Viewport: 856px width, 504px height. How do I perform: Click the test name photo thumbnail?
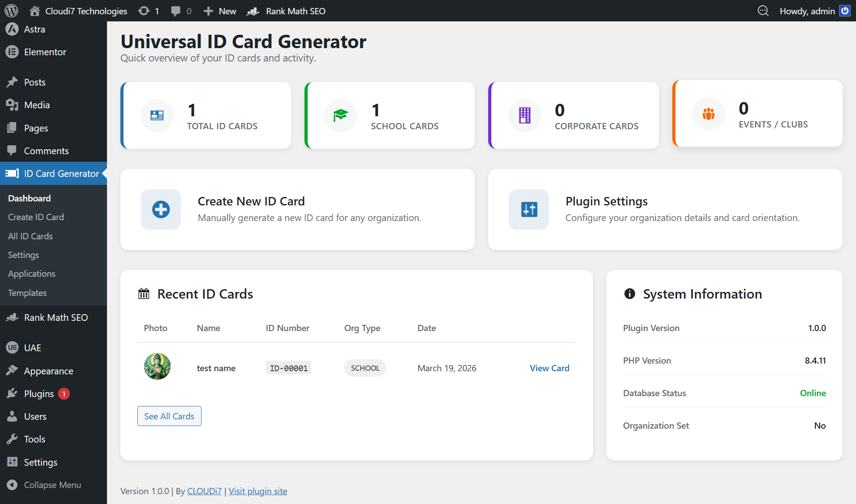(157, 366)
